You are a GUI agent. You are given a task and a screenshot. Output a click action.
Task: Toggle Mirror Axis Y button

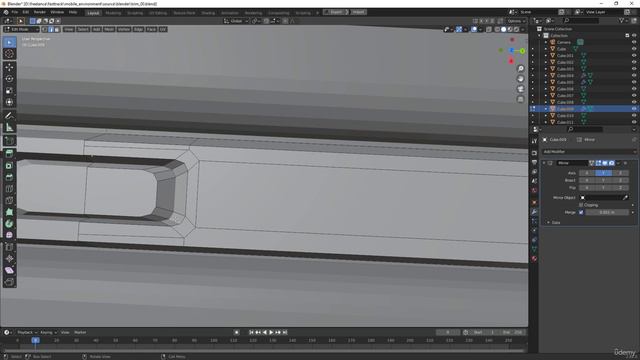[x=603, y=173]
